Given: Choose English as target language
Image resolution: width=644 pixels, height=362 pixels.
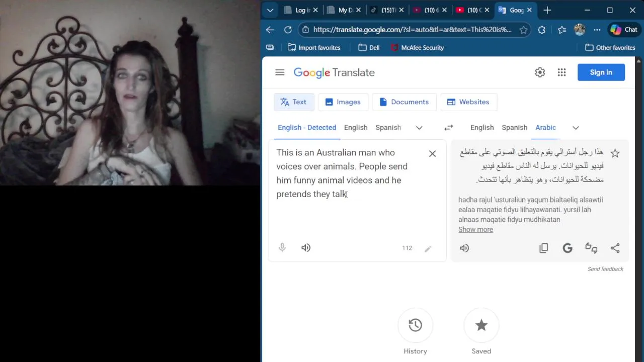Looking at the screenshot, I should click(x=482, y=128).
